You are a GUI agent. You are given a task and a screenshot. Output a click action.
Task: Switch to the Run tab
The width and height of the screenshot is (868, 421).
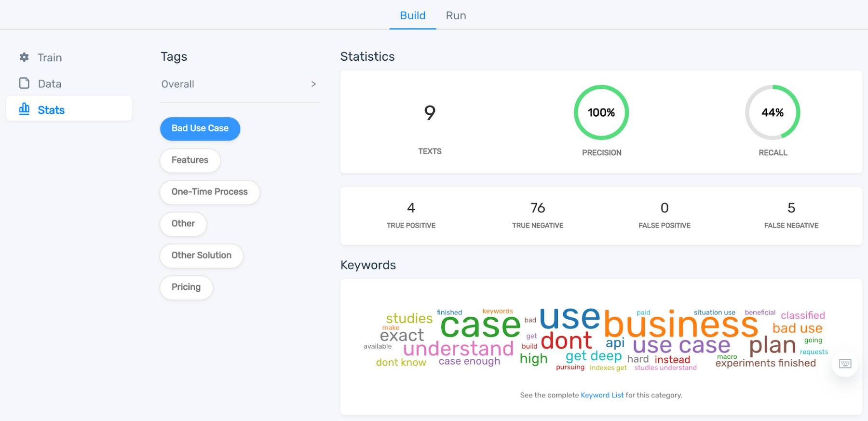[x=456, y=15]
